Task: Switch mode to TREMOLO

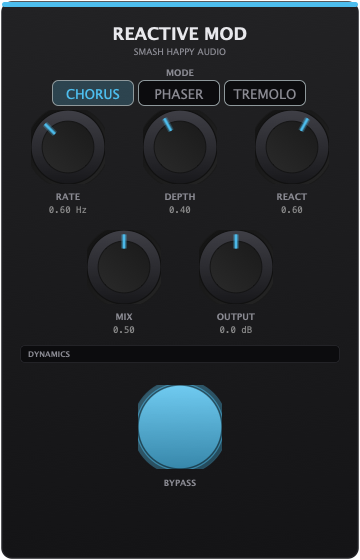Action: pyautogui.click(x=265, y=93)
